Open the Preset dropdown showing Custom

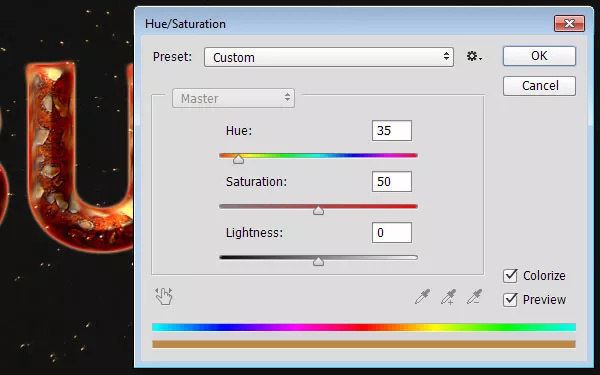tap(329, 57)
